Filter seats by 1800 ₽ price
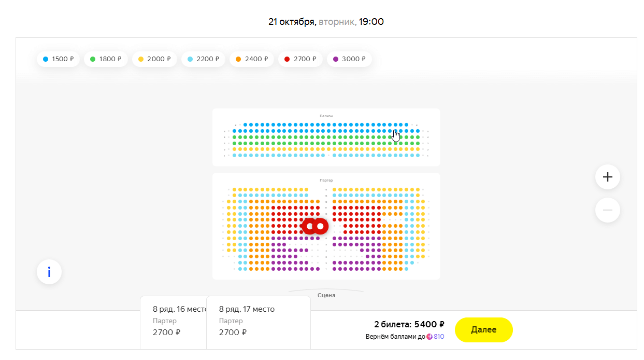The width and height of the screenshot is (644, 360). [x=106, y=59]
